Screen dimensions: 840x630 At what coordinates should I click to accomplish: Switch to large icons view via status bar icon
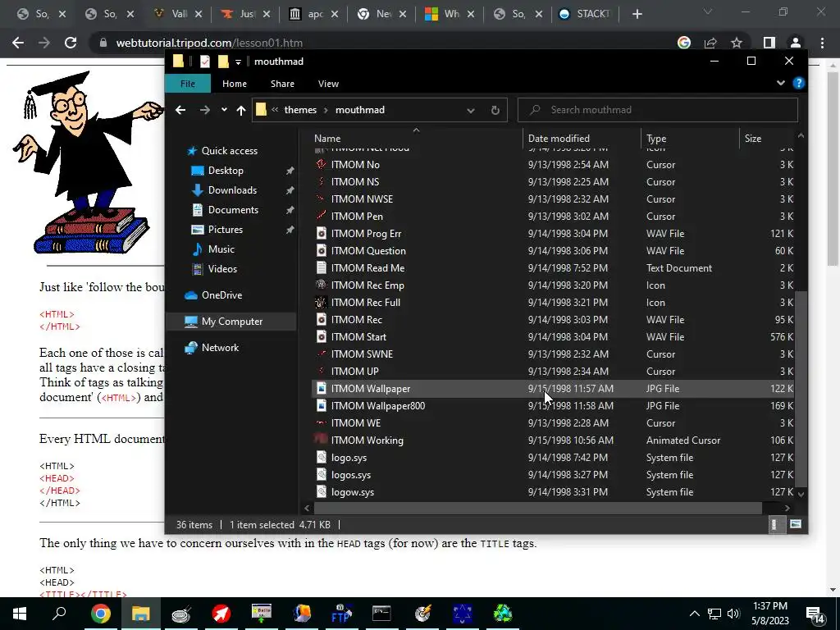pyautogui.click(x=796, y=524)
